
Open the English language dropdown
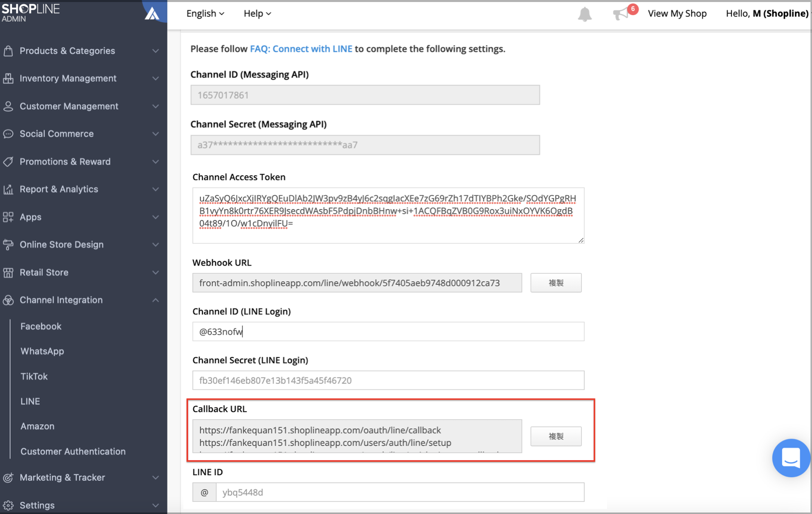tap(205, 14)
